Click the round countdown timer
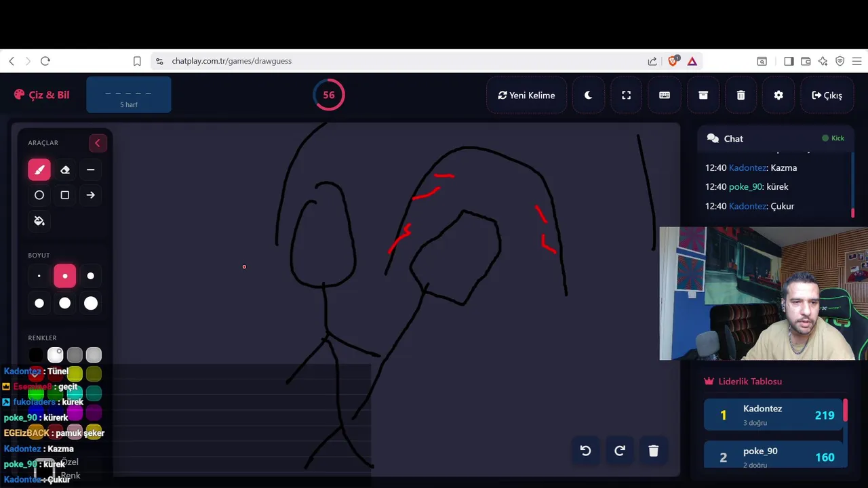 point(329,95)
